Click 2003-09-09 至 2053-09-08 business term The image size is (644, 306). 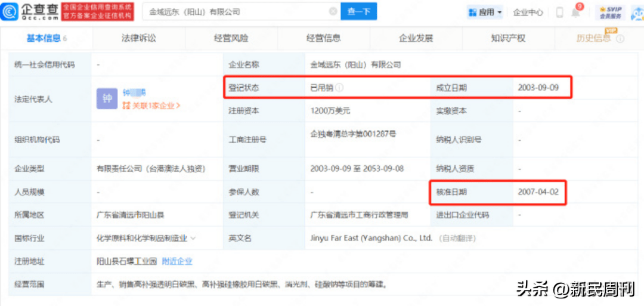pyautogui.click(x=357, y=169)
